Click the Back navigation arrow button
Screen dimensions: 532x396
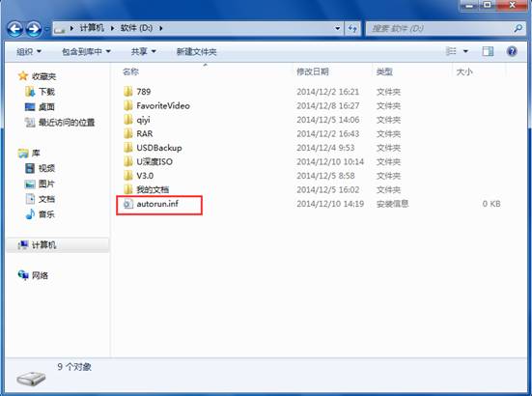click(15, 29)
